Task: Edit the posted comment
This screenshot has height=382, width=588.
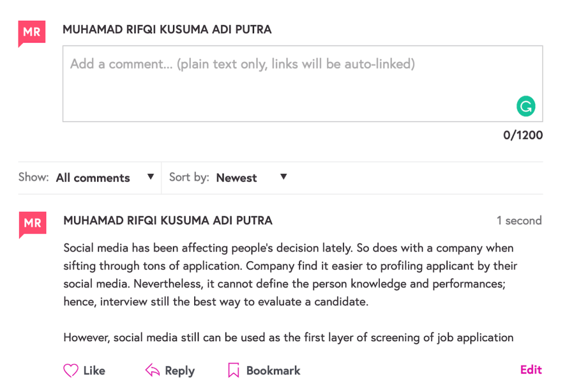Action: coord(531,370)
